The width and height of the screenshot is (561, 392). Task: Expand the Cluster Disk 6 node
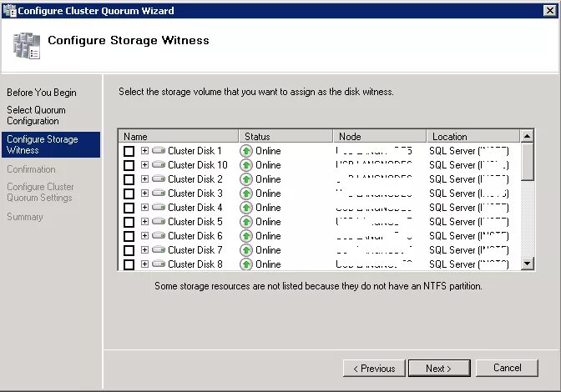pyautogui.click(x=144, y=235)
